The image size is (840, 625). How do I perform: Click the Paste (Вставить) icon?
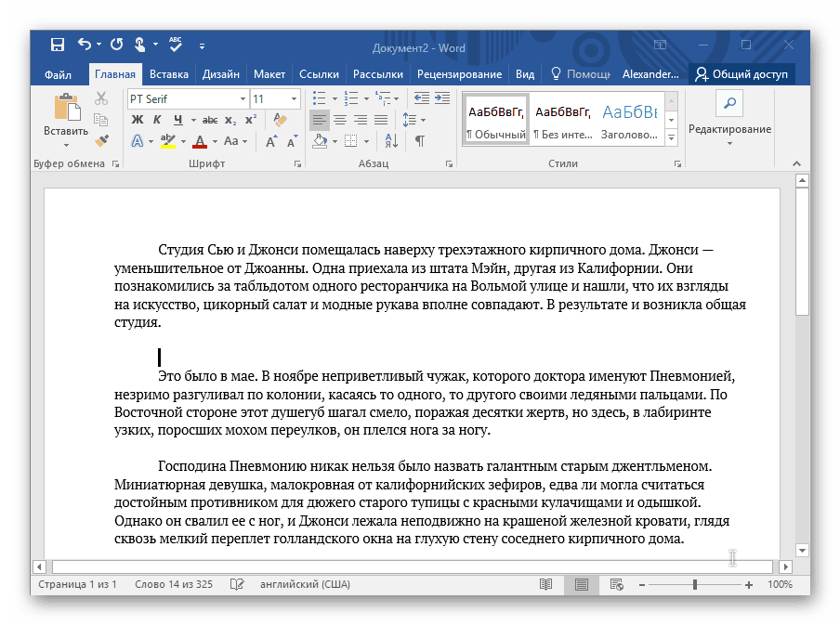pos(66,107)
